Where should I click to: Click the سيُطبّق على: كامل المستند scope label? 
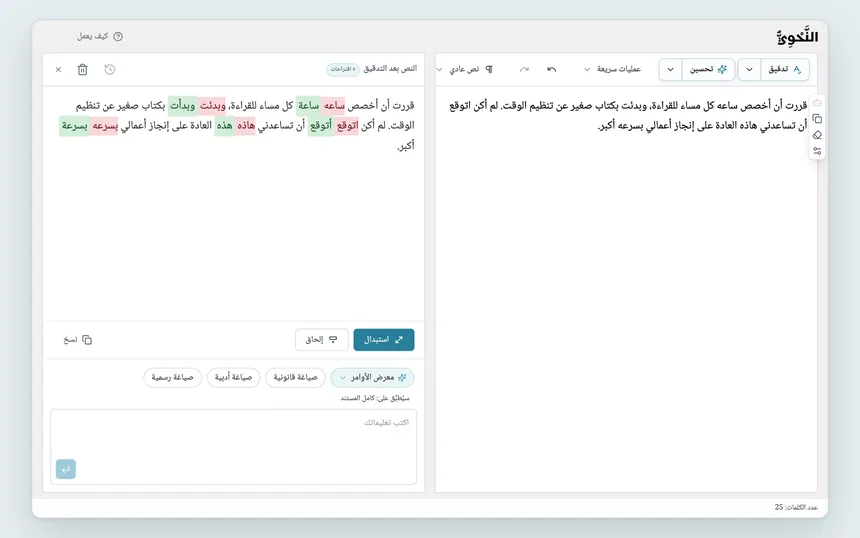pyautogui.click(x=375, y=398)
